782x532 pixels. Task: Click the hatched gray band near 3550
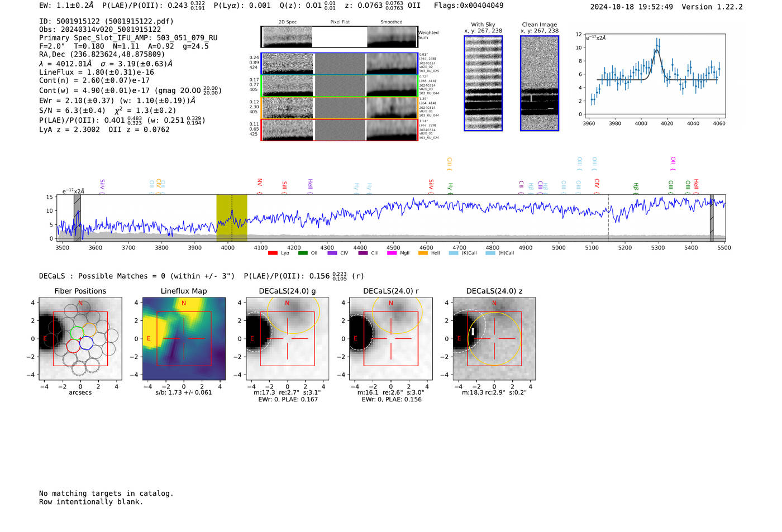(x=77, y=218)
